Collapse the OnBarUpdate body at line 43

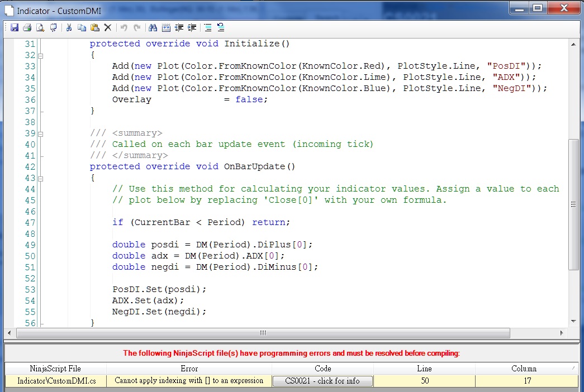[x=41, y=179]
